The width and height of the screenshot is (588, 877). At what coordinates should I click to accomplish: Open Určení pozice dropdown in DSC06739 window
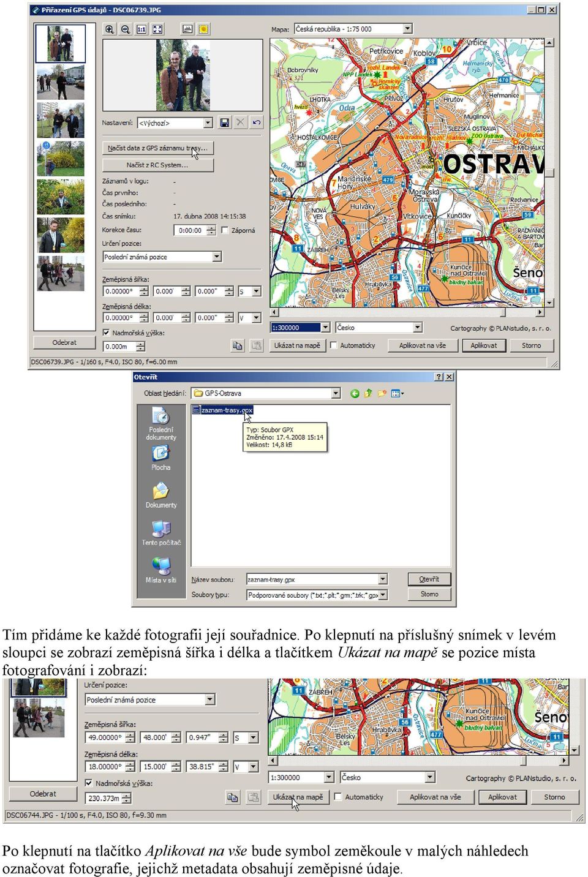tap(217, 257)
